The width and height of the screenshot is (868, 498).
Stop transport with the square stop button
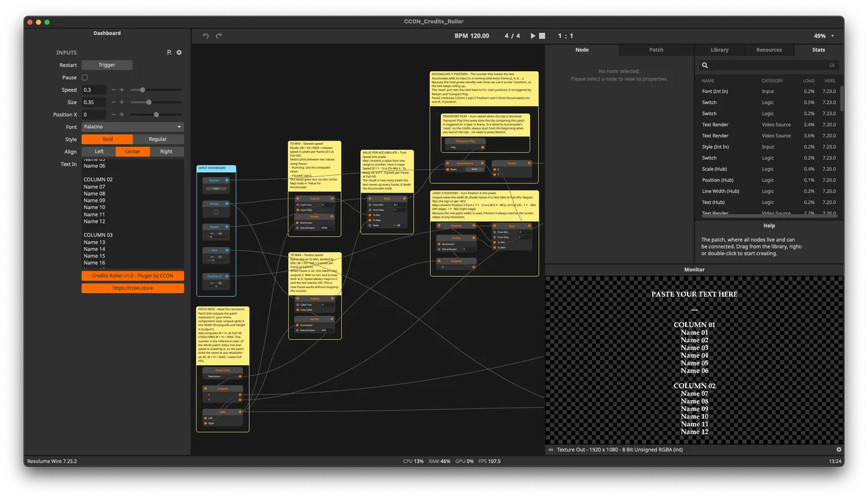542,36
